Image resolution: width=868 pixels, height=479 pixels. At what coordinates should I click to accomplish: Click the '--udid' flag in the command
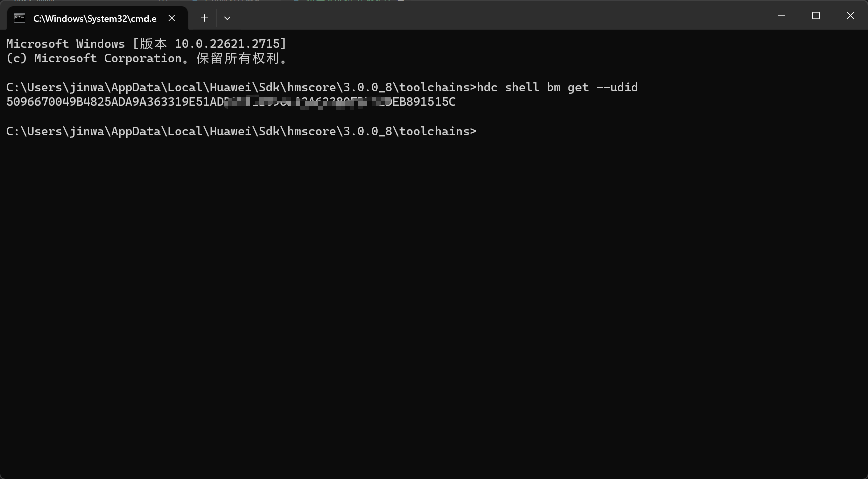coord(617,87)
